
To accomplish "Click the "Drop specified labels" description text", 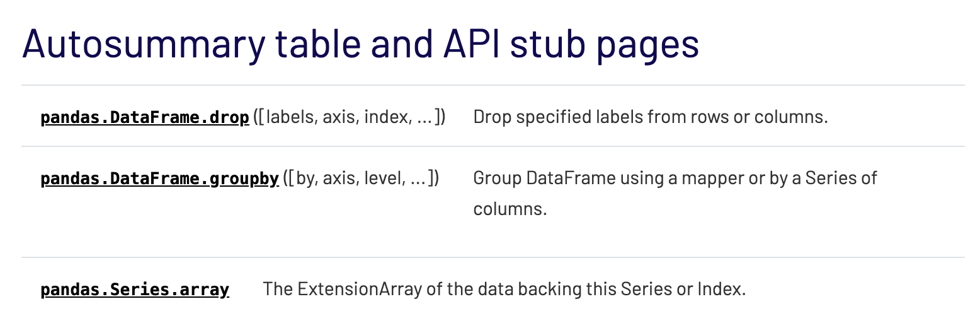I will (651, 117).
